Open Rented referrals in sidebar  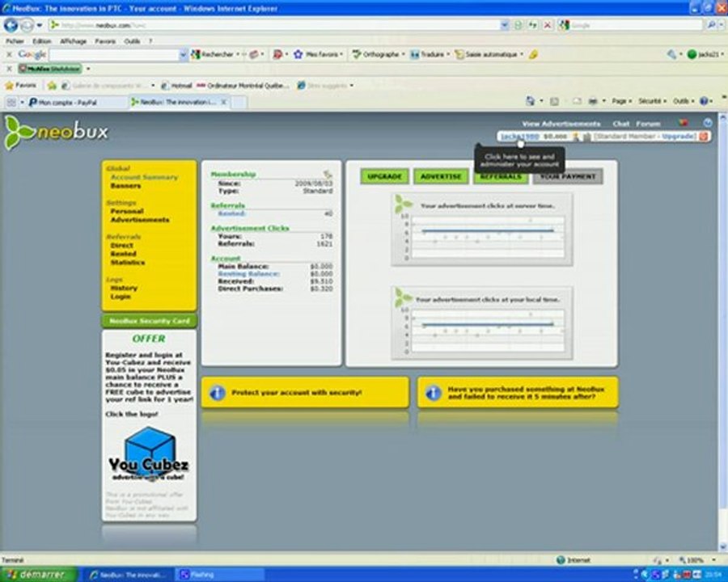point(124,254)
